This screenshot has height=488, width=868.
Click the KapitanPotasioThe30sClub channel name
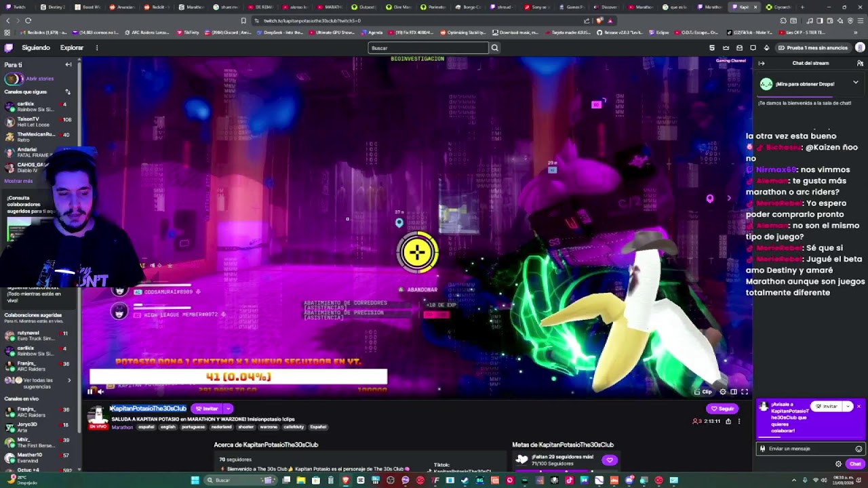point(149,409)
